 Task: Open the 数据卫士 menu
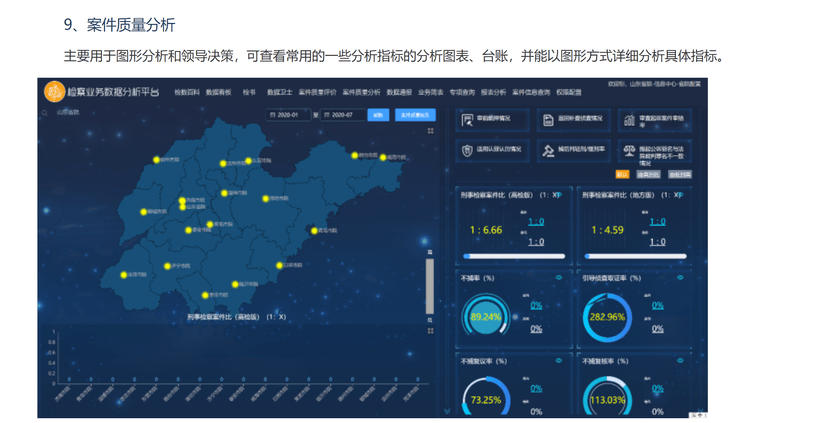coord(279,92)
